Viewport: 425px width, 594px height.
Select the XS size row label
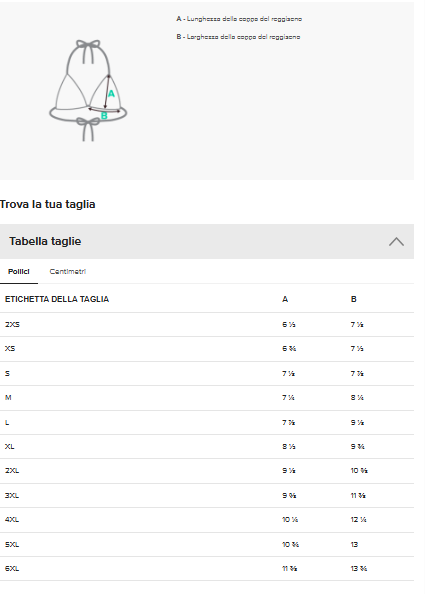click(10, 349)
